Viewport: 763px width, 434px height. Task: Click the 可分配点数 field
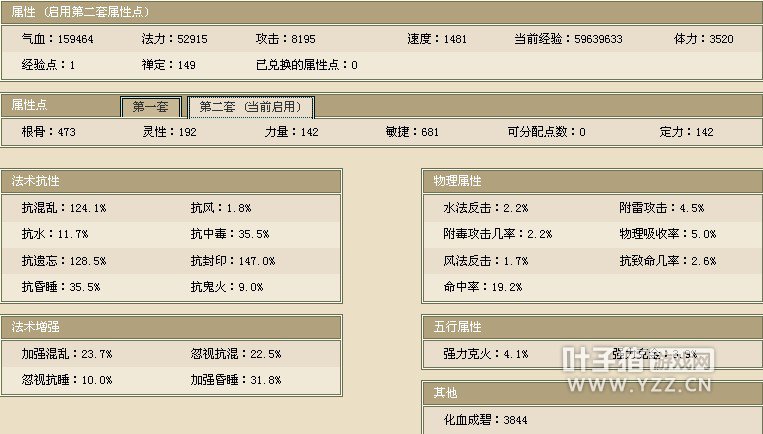tap(546, 132)
